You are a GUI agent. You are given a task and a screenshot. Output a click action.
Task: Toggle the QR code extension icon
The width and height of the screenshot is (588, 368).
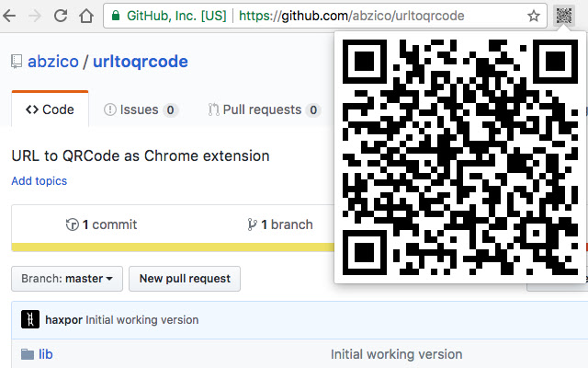[564, 16]
